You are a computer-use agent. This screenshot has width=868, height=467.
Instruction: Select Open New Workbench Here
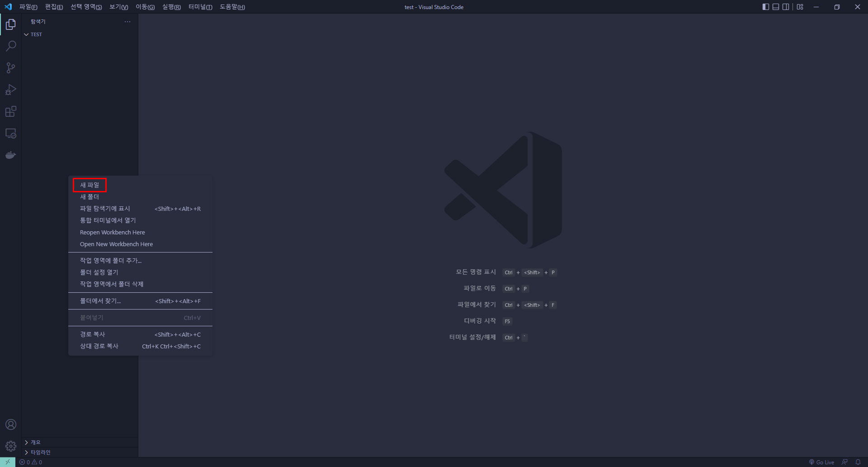click(x=140, y=244)
